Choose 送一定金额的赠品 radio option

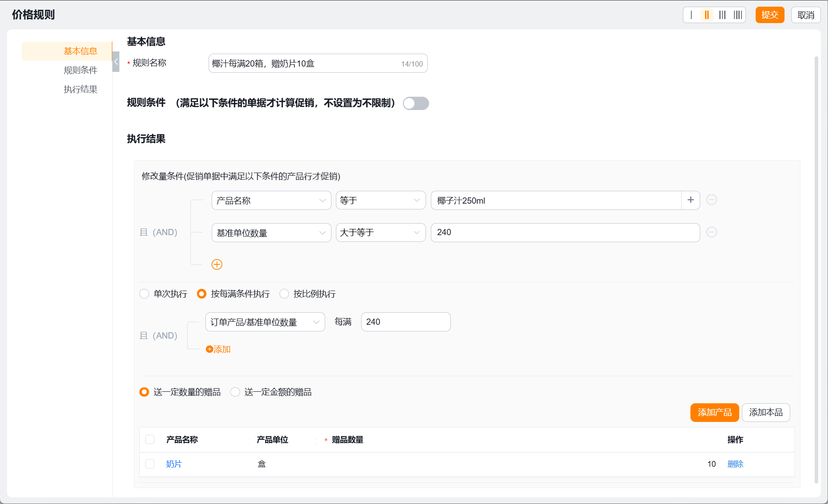pos(271,392)
